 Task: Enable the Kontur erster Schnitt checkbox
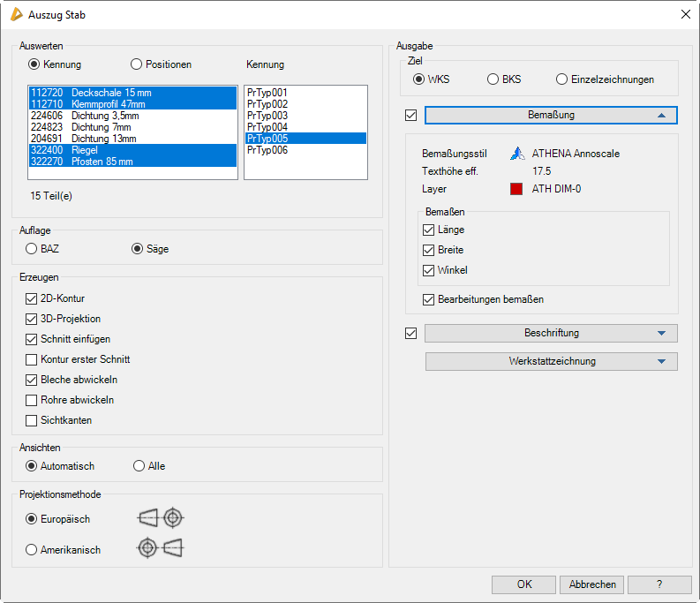click(x=33, y=359)
